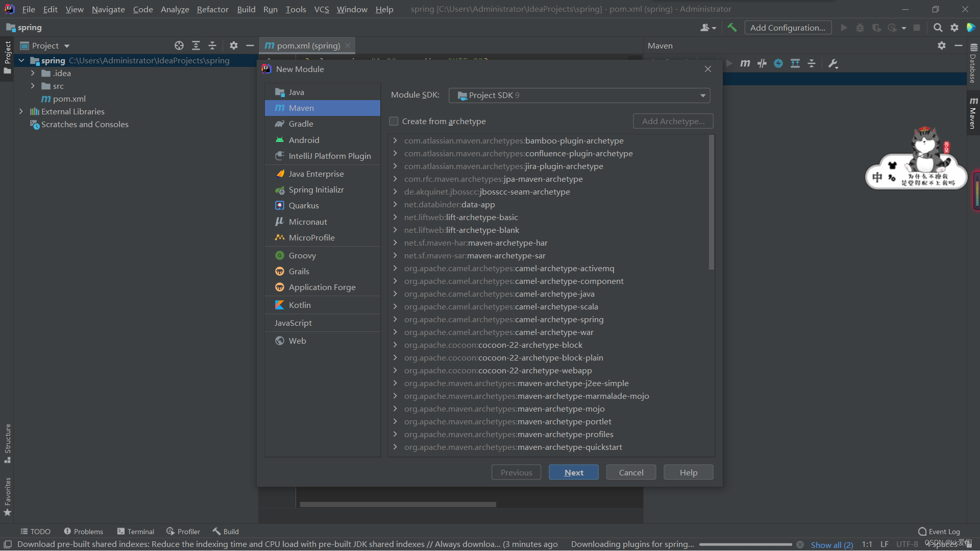
Task: Open Event Log in status bar
Action: [x=939, y=532]
